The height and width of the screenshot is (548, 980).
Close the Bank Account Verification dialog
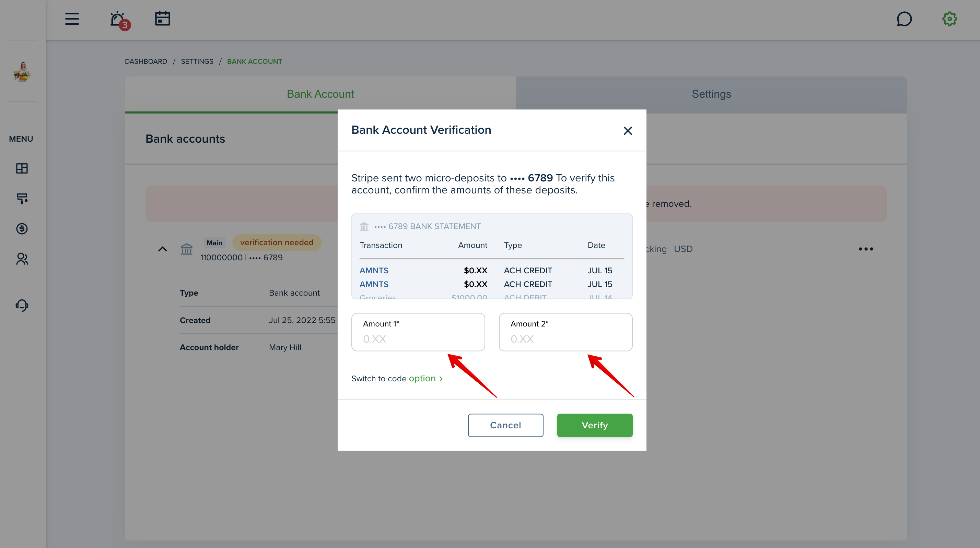[628, 131]
